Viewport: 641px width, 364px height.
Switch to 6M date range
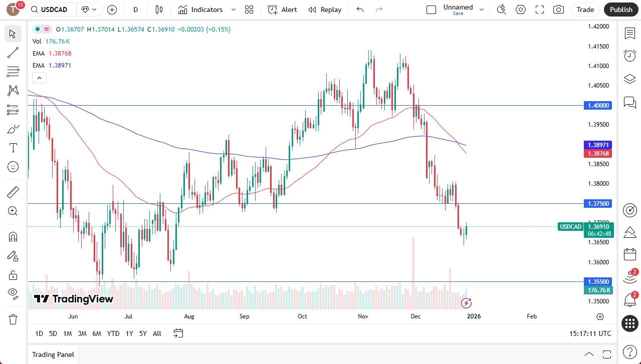pyautogui.click(x=97, y=333)
